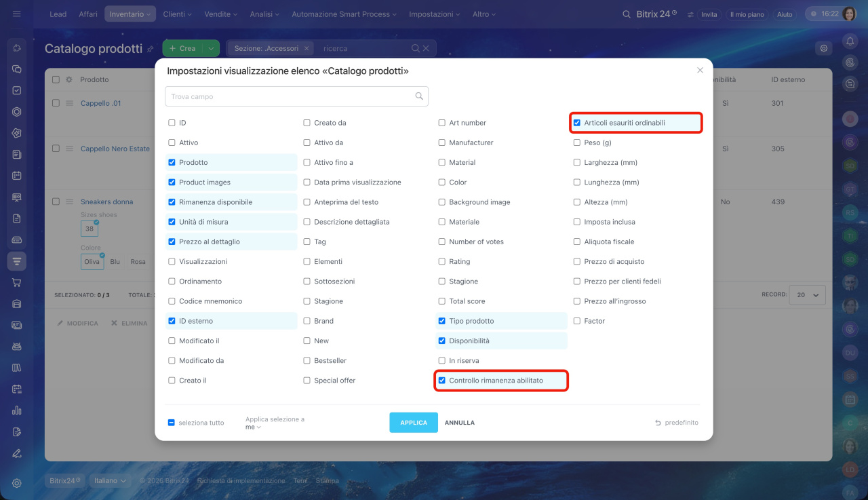Open the Analisi menu
The height and width of the screenshot is (500, 868).
click(x=264, y=14)
